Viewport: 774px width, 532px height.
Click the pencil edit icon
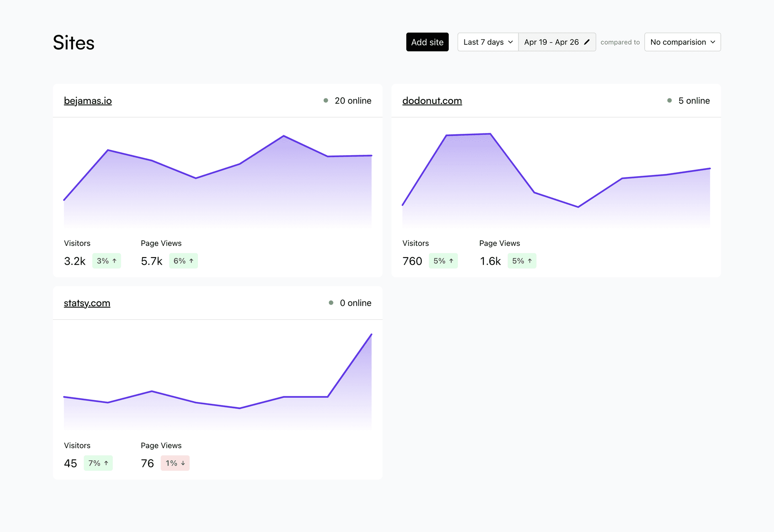point(587,42)
